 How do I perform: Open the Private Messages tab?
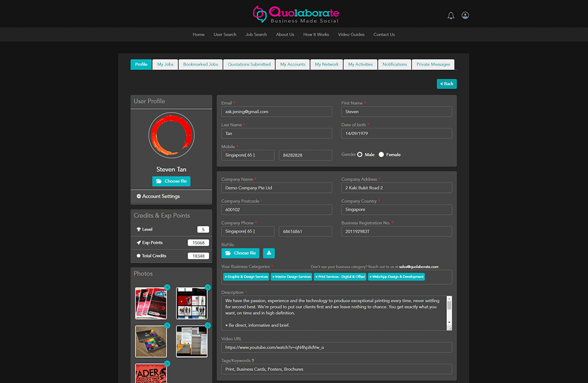click(433, 65)
